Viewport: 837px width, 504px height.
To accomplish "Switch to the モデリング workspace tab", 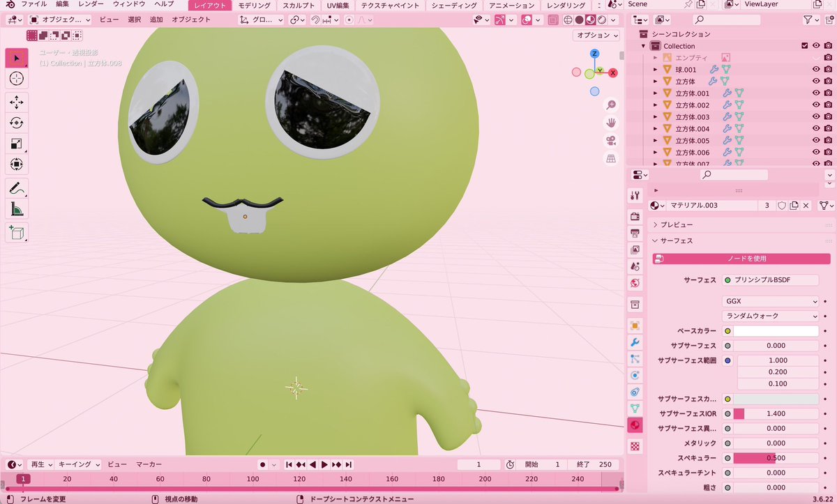I will pyautogui.click(x=254, y=6).
